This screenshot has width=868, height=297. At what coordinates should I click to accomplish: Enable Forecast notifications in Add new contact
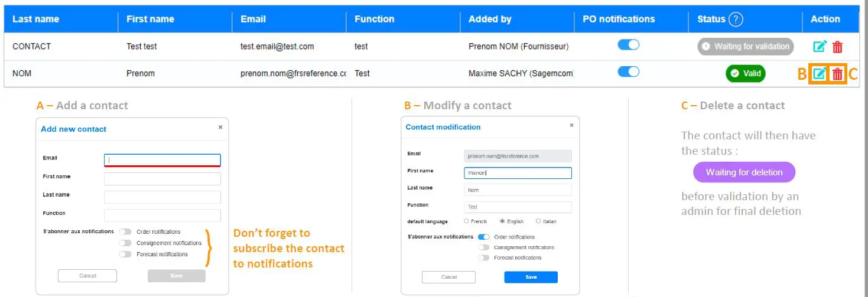click(125, 254)
